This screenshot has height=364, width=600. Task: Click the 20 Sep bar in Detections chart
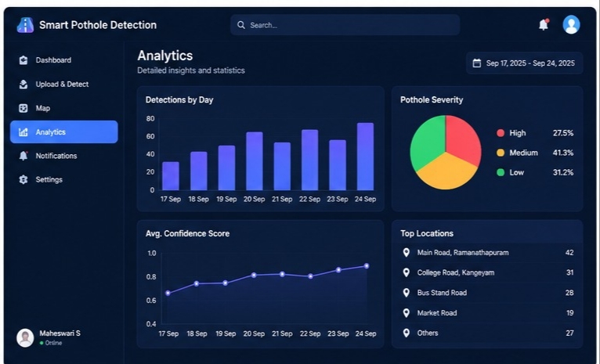[255, 161]
